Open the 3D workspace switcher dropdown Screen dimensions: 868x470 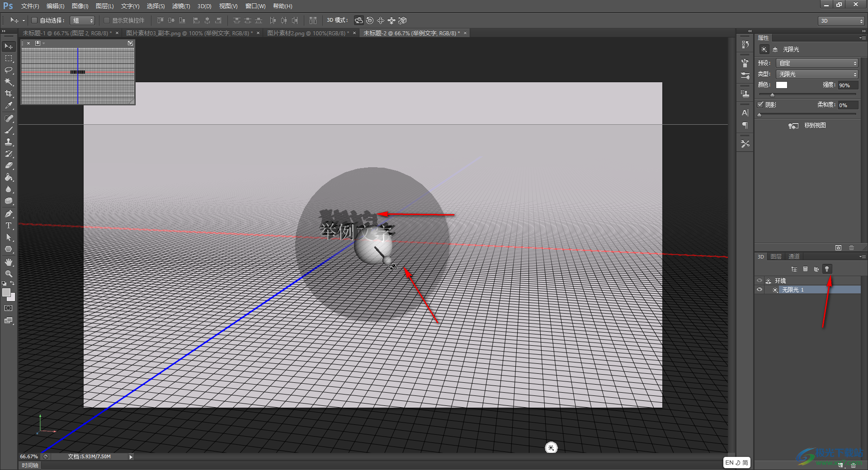pos(841,21)
